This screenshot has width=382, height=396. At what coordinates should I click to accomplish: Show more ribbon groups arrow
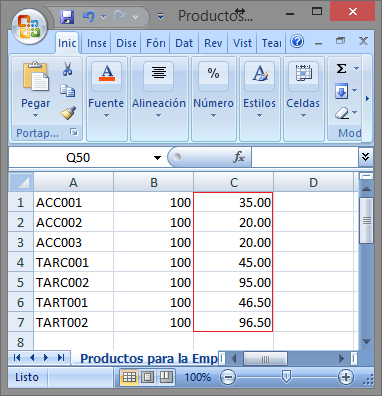point(367,99)
